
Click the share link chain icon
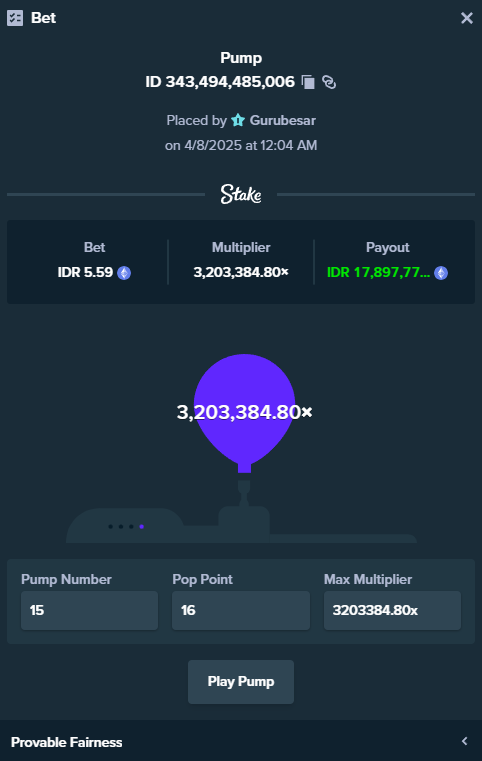pos(329,82)
